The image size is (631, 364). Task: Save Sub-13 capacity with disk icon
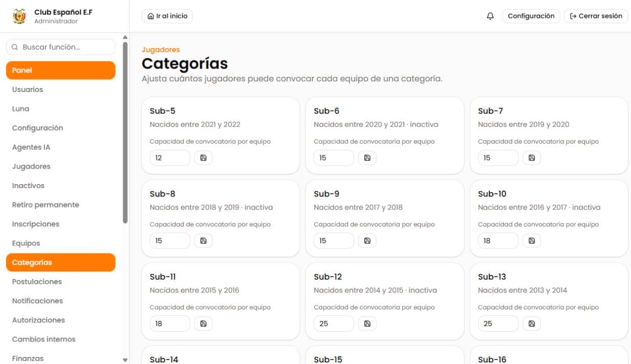point(532,324)
